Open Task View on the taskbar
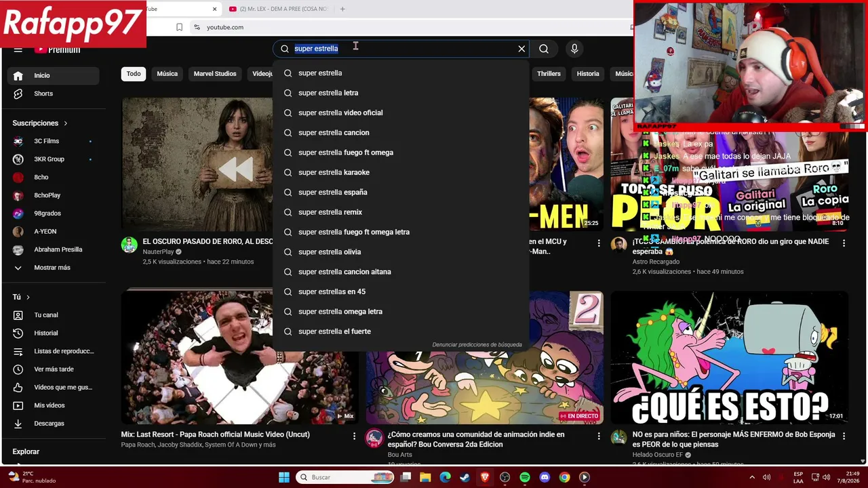The width and height of the screenshot is (868, 488). point(406,477)
